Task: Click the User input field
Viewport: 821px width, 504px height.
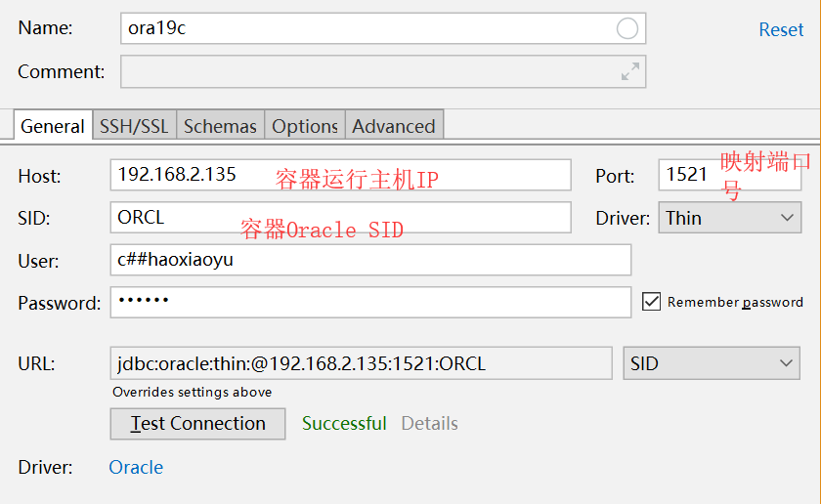Action: [370, 260]
